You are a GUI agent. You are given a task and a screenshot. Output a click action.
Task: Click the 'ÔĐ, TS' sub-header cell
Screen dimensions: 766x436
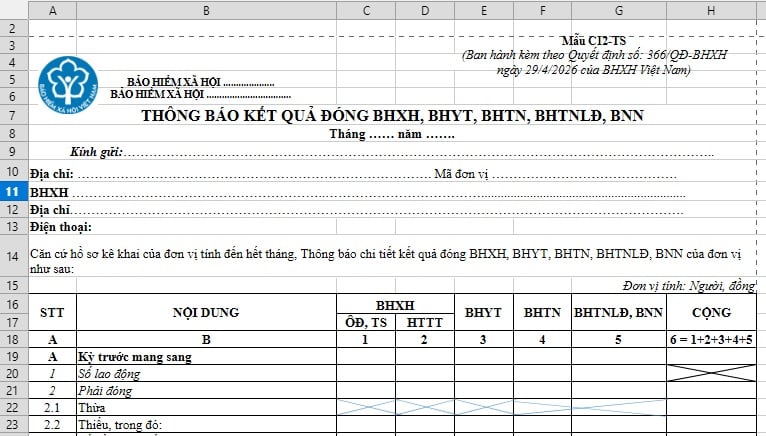tap(366, 323)
